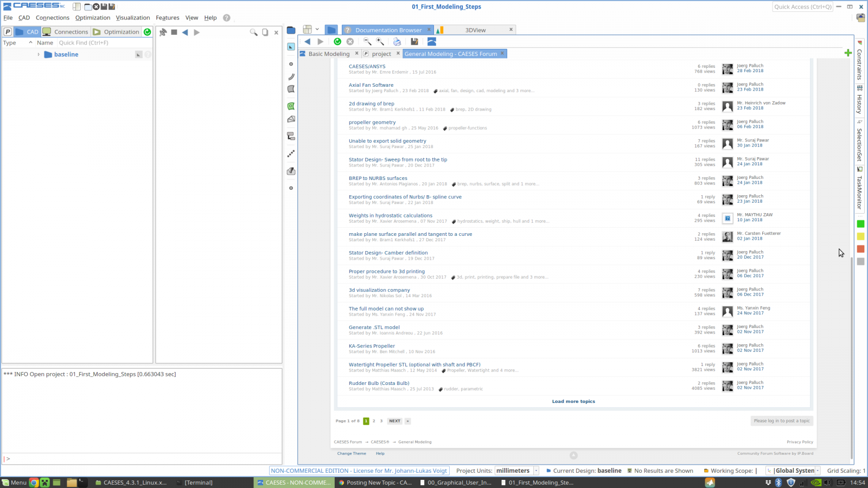This screenshot has height=488, width=868.
Task: Click the Change Theme link
Action: tap(352, 454)
